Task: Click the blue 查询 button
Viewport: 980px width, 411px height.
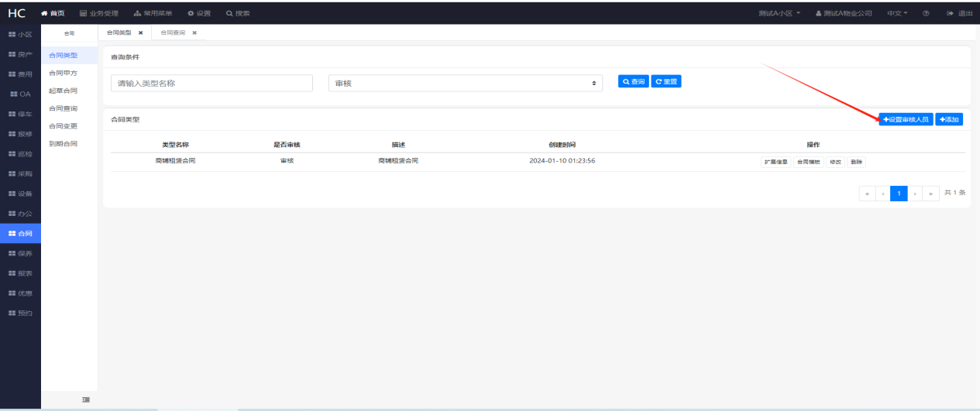Action: (x=633, y=81)
